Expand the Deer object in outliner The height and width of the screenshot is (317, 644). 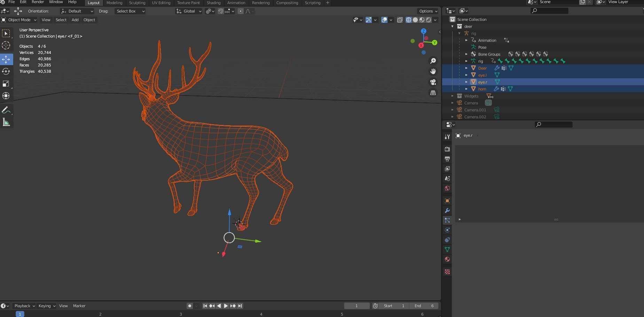(x=466, y=68)
